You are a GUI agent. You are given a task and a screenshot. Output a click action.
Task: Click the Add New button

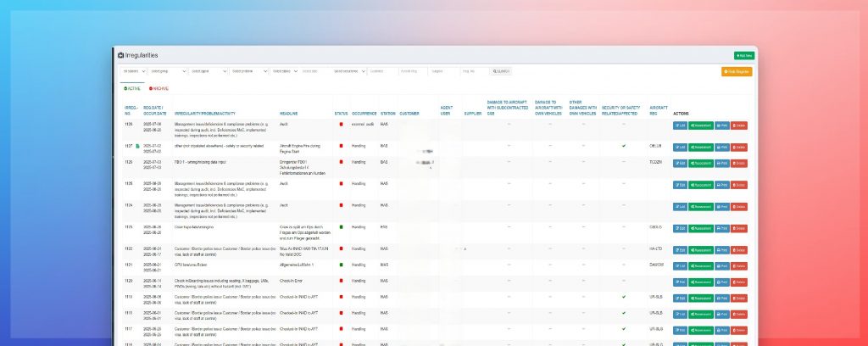tap(743, 55)
